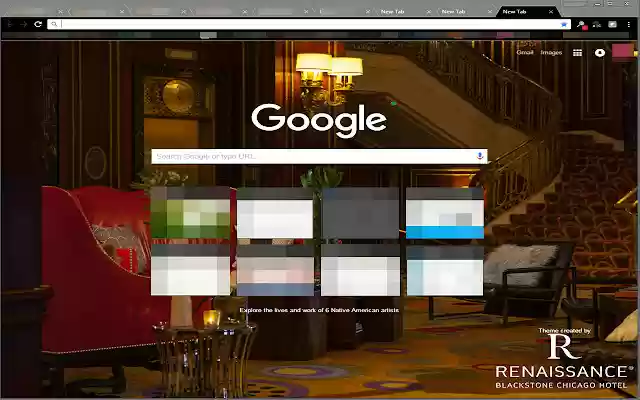Bookmark this page with the blue star
This screenshot has width=640, height=400.
coord(564,24)
